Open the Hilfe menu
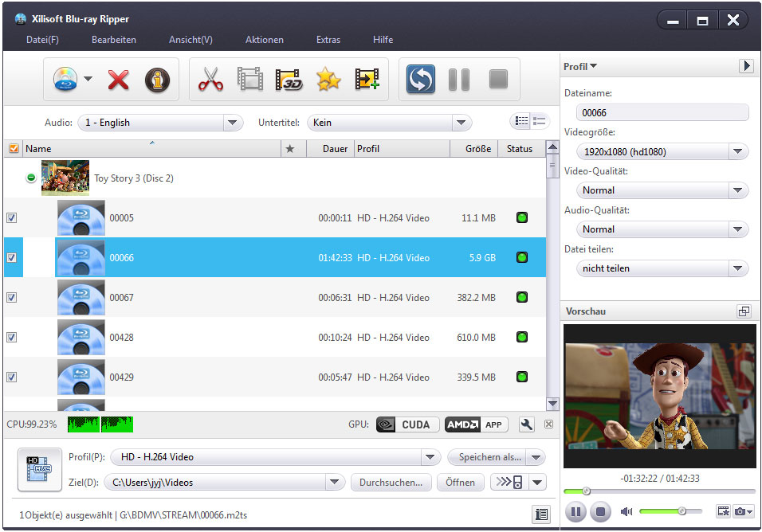This screenshot has height=532, width=762. pyautogui.click(x=383, y=40)
